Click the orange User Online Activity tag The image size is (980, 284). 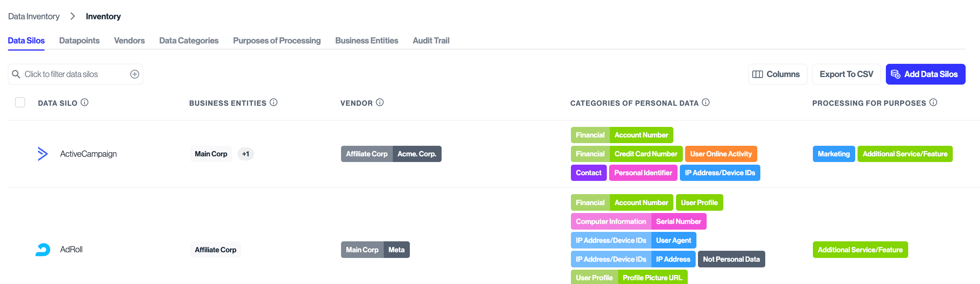(x=721, y=154)
